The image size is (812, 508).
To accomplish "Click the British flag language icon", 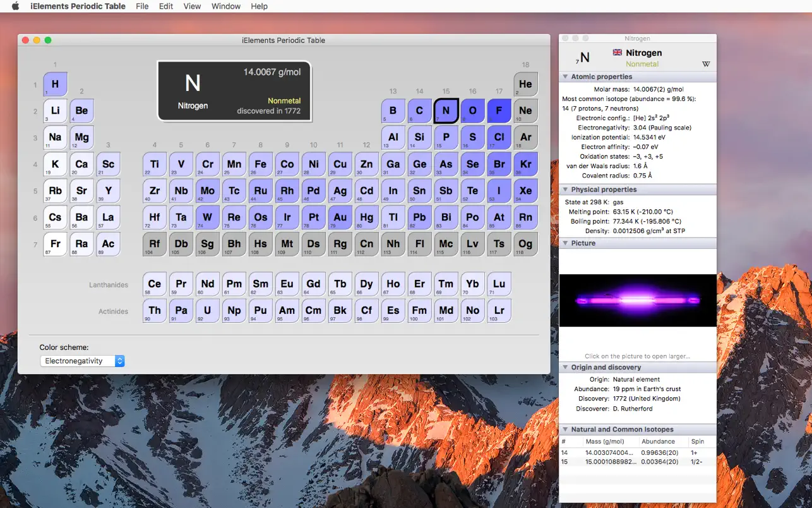I will pyautogui.click(x=616, y=53).
